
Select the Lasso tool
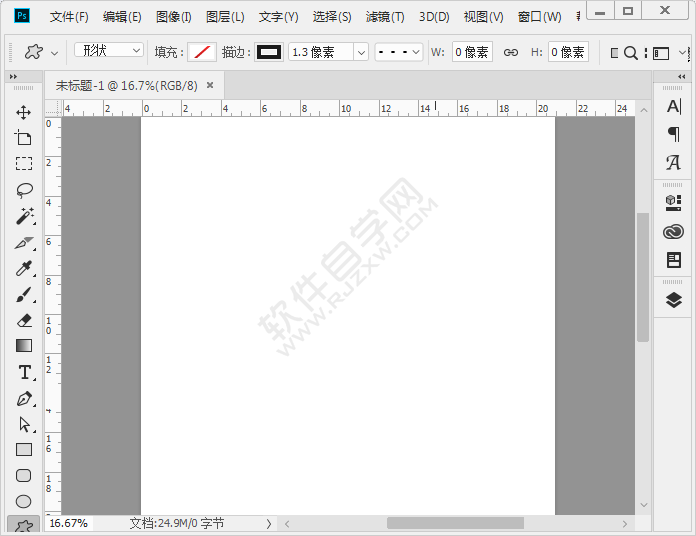tap(24, 190)
